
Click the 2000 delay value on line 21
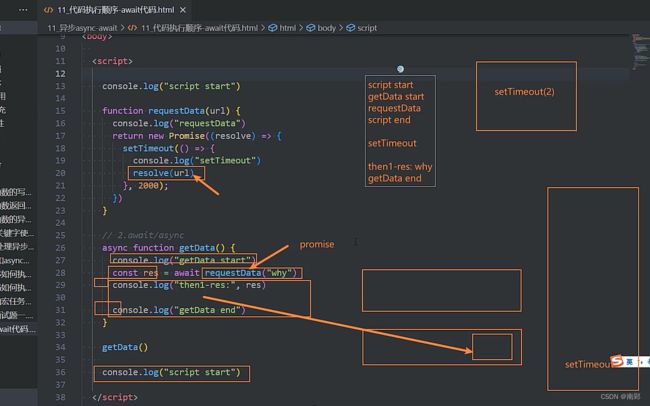point(148,185)
